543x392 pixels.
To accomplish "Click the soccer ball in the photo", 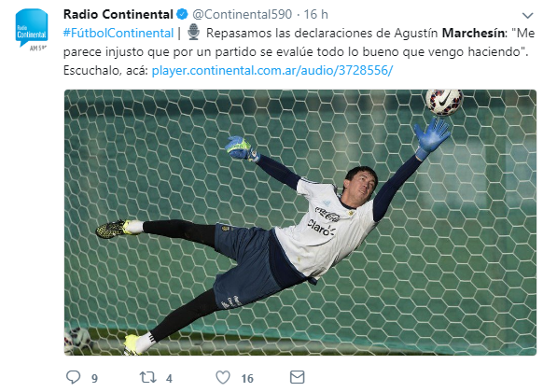I will [x=444, y=102].
